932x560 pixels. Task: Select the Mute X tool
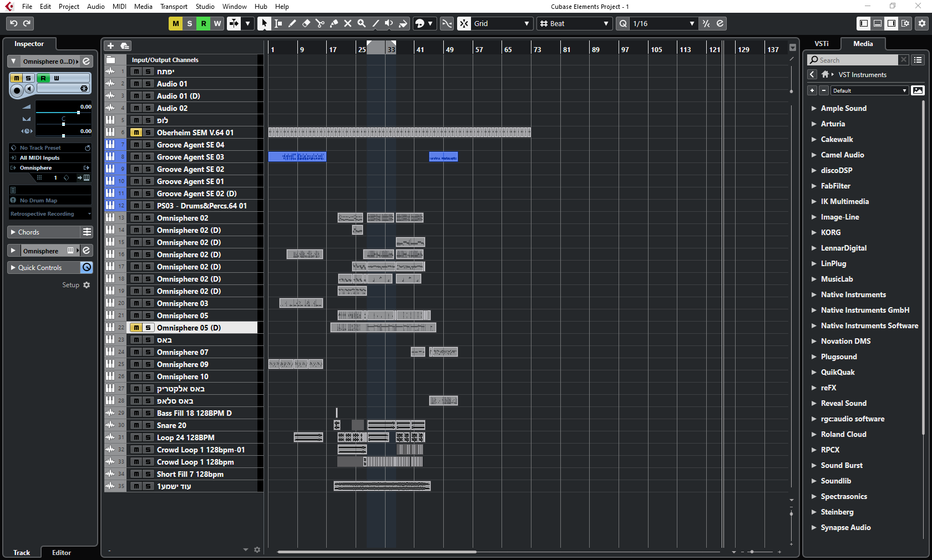347,23
